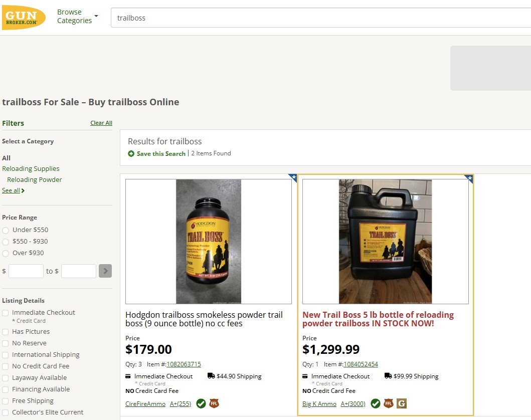Click the Save this Search plus icon

coord(131,154)
